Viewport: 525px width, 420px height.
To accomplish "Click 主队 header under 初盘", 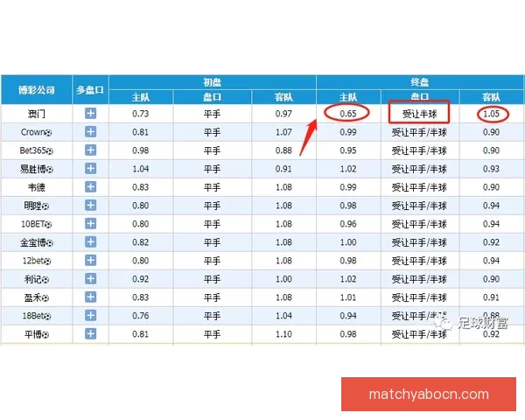I will point(141,97).
